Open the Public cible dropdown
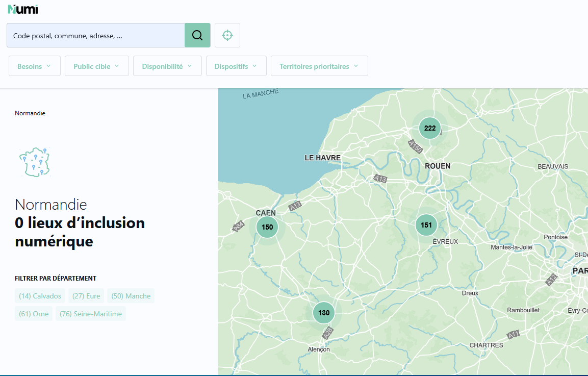The width and height of the screenshot is (588, 376). coord(97,66)
